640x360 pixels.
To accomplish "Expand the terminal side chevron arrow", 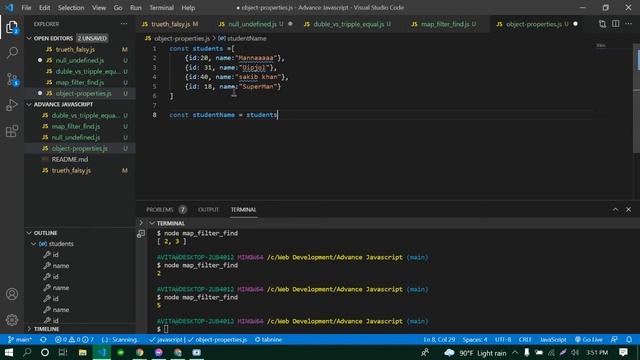I will tap(141, 223).
